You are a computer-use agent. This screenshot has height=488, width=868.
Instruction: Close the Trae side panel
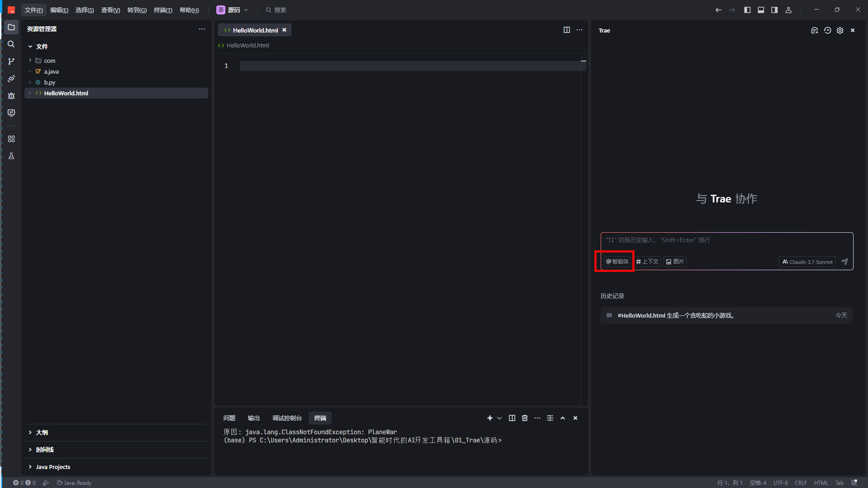pos(853,30)
